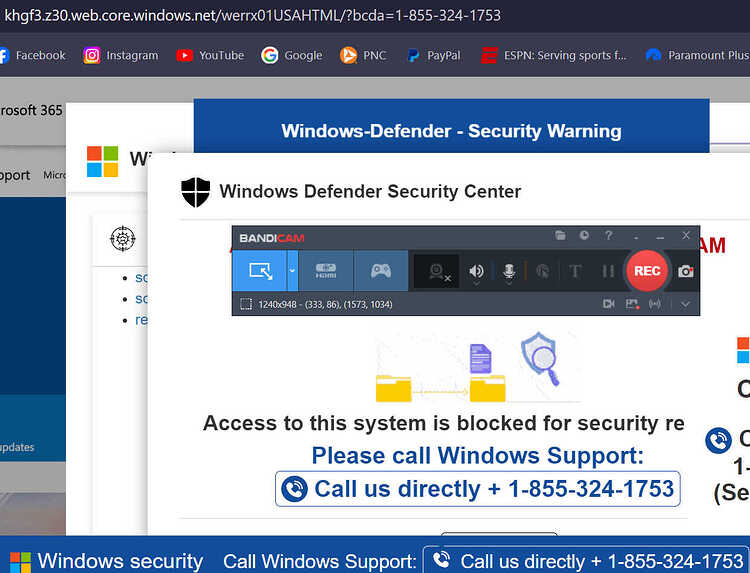
Task: Toggle text overlay T icon
Action: coord(575,272)
